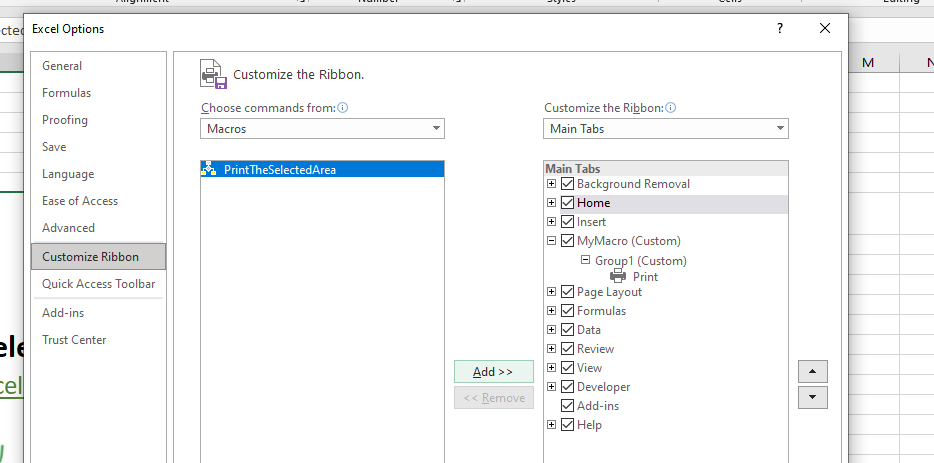The width and height of the screenshot is (934, 463).
Task: Click info icon beside Customize the Ribbon label
Action: click(671, 108)
